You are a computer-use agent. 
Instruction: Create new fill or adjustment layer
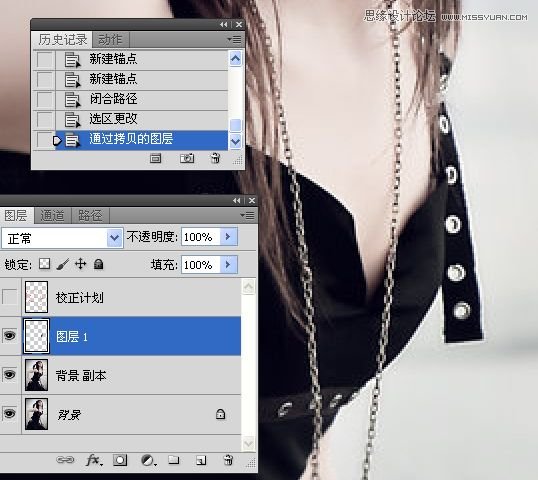(148, 460)
